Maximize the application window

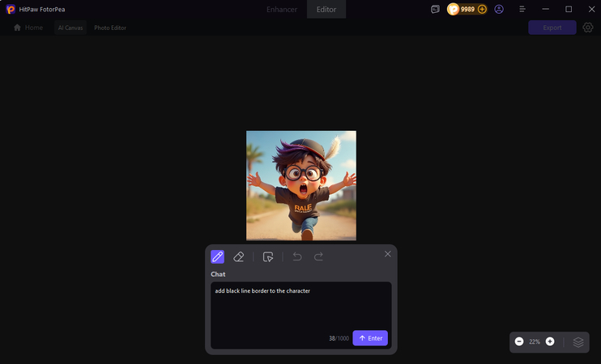coord(569,9)
